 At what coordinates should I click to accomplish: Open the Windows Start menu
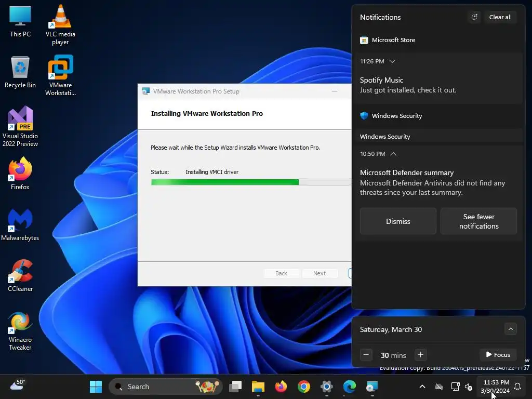pyautogui.click(x=96, y=387)
